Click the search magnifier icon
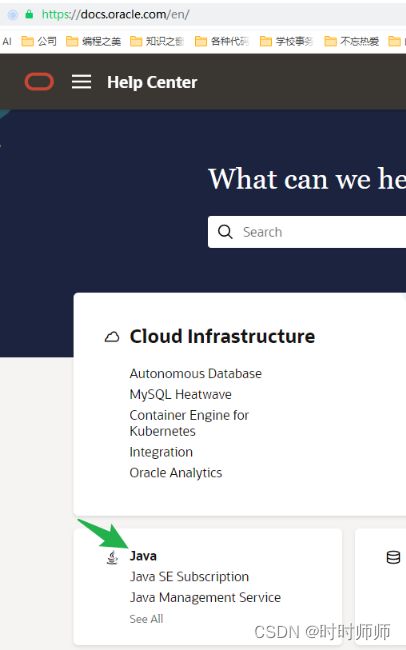 tap(225, 232)
